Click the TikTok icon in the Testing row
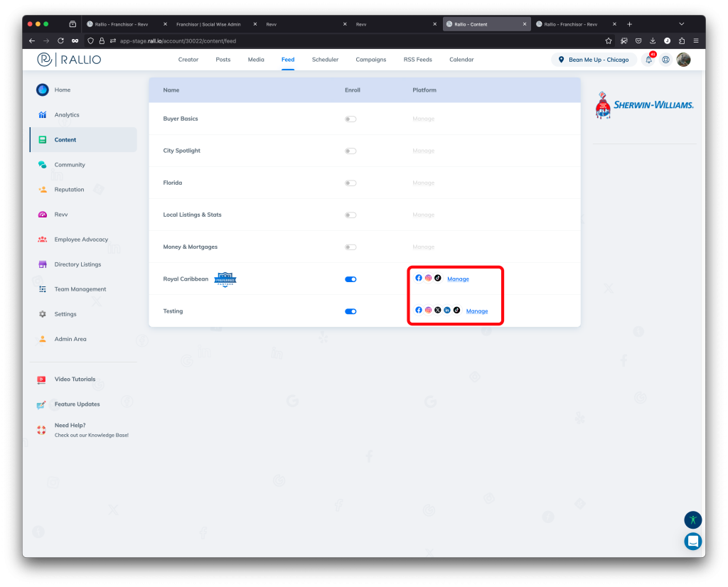 coord(456,310)
